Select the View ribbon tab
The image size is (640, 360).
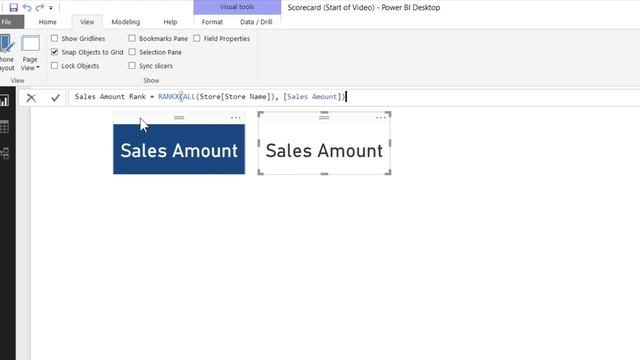coord(87,22)
